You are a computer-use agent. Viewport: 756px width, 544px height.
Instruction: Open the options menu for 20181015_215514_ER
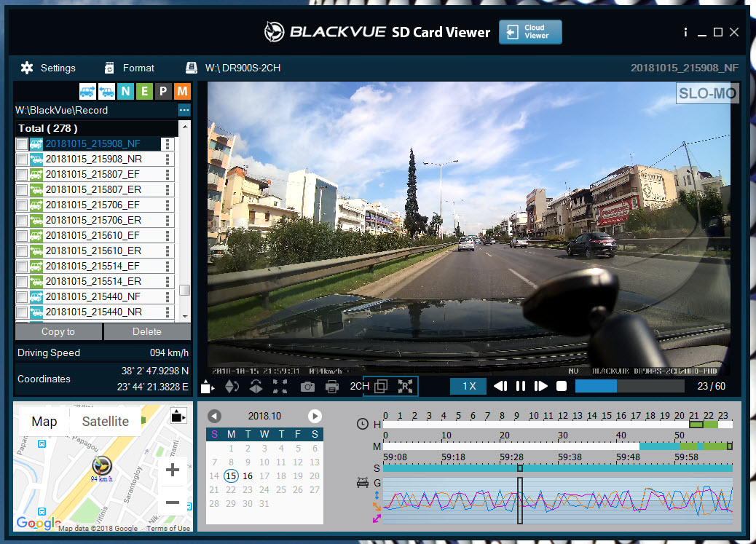pos(168,281)
